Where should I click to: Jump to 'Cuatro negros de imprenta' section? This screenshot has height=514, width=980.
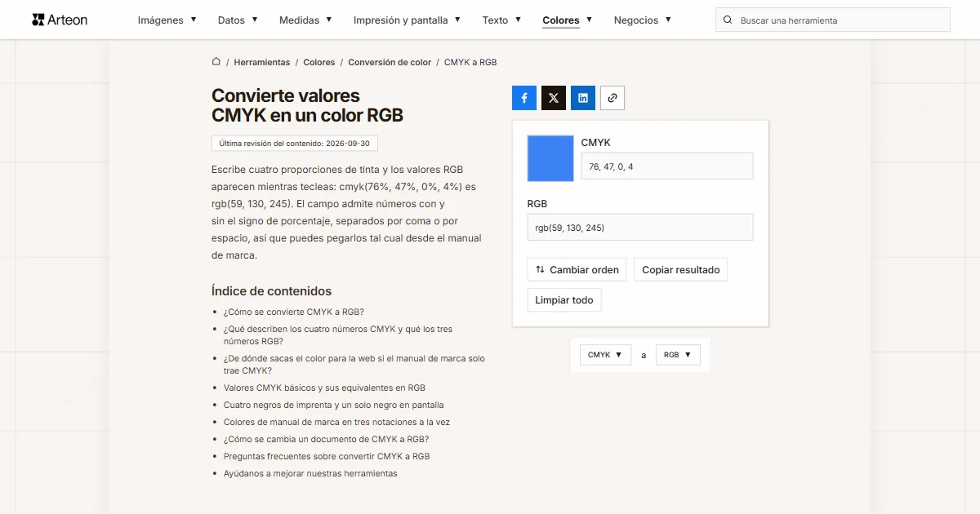coord(334,405)
